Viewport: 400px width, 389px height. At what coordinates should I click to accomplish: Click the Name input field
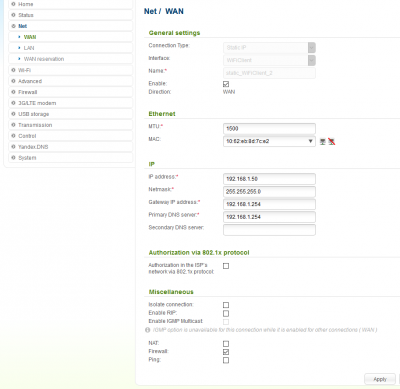[269, 73]
